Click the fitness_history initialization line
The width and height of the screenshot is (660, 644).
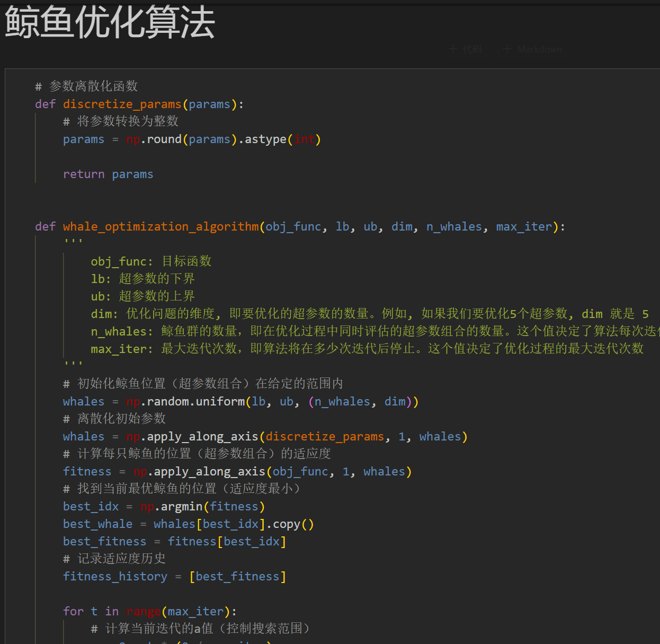pos(174,576)
